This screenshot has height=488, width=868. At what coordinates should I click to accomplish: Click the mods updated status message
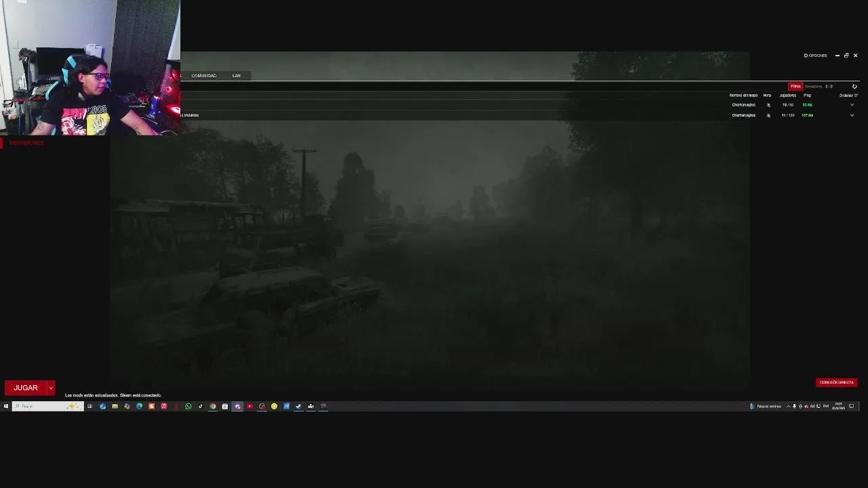113,395
